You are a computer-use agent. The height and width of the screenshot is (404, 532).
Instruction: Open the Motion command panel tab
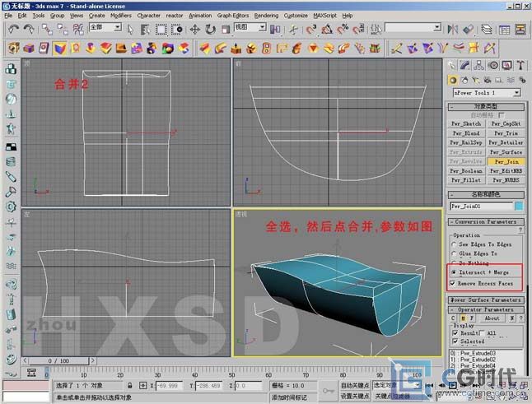493,65
